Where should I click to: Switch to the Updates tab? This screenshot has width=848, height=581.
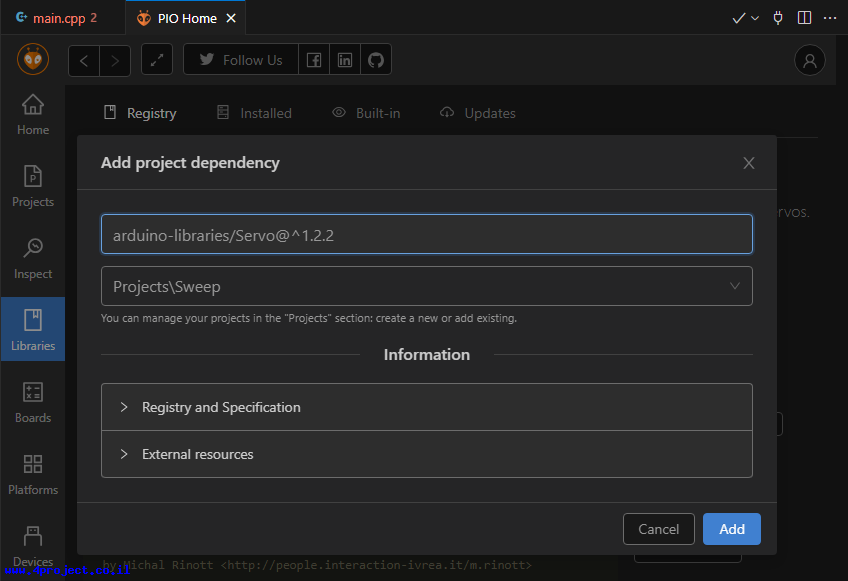pyautogui.click(x=478, y=113)
